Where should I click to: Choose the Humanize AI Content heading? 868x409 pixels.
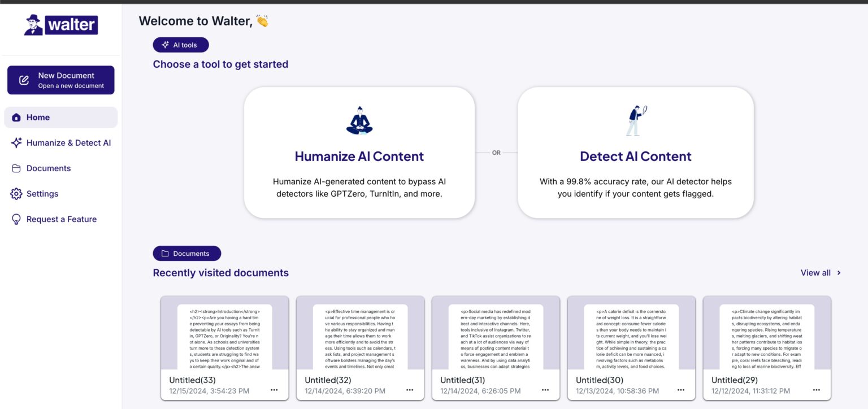point(359,156)
